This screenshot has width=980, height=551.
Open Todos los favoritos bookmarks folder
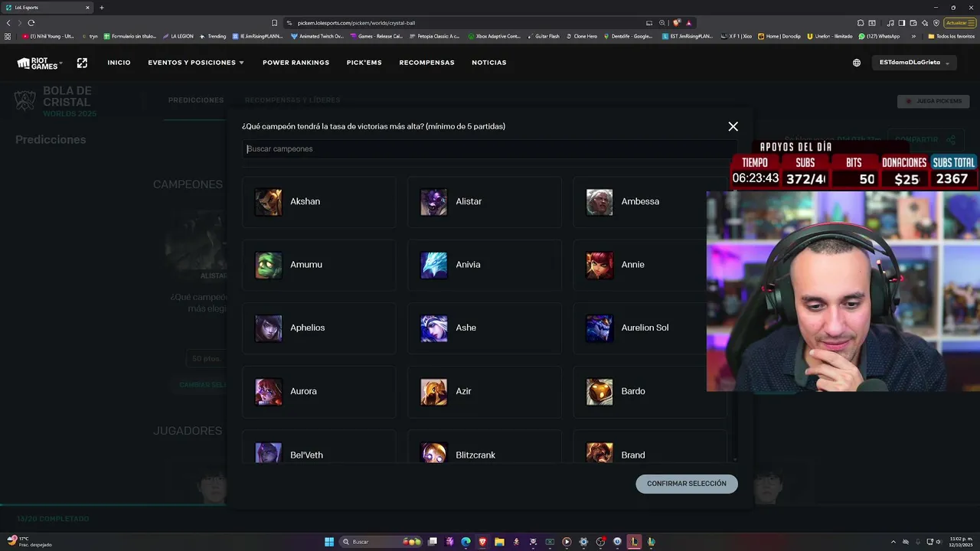pos(951,36)
